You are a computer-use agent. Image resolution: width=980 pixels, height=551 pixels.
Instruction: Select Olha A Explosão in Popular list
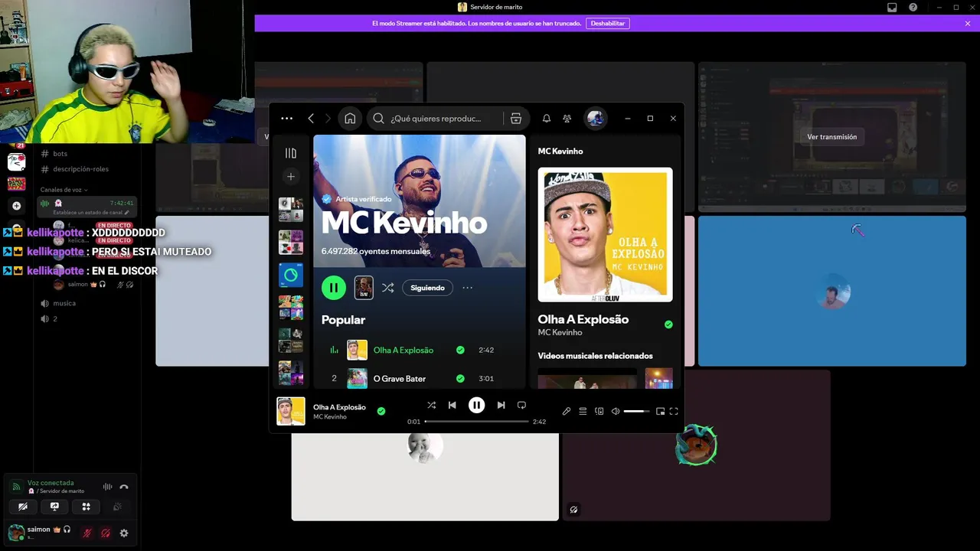click(403, 350)
